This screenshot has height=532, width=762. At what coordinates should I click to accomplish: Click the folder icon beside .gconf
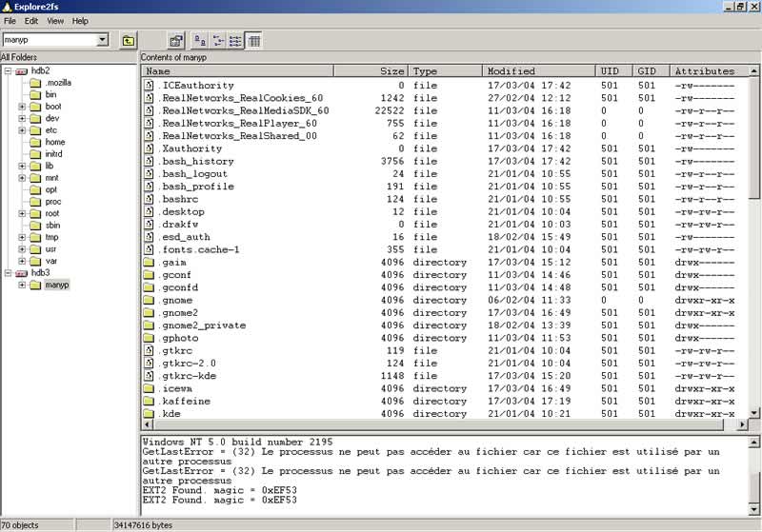point(149,275)
